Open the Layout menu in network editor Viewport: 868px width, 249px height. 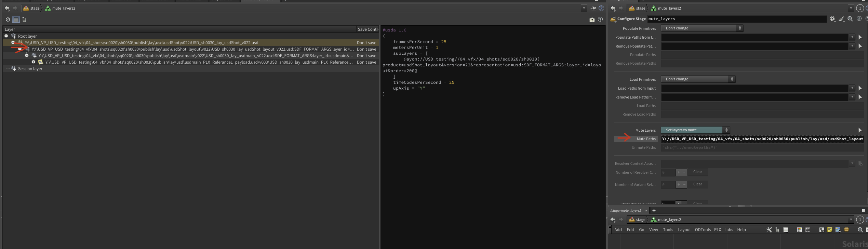click(x=684, y=230)
